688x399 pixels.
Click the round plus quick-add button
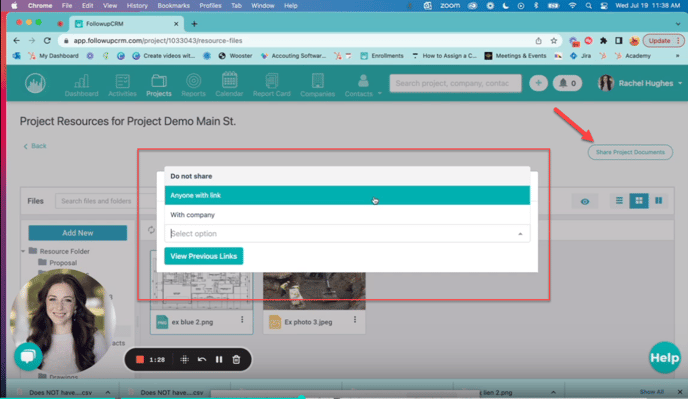[538, 83]
